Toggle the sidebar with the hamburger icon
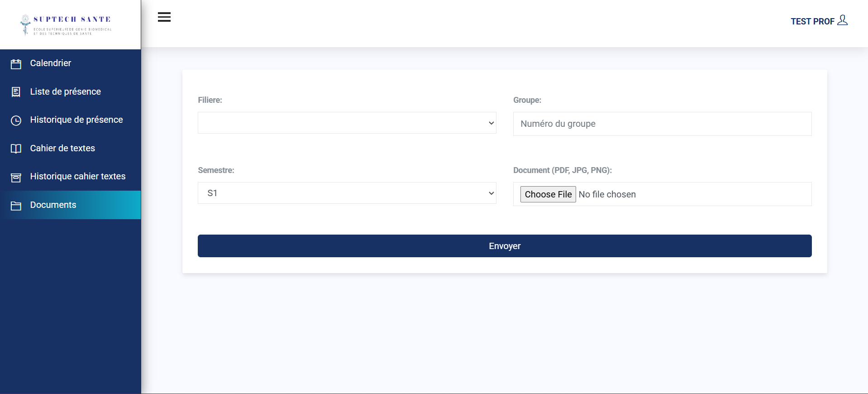 [x=164, y=17]
